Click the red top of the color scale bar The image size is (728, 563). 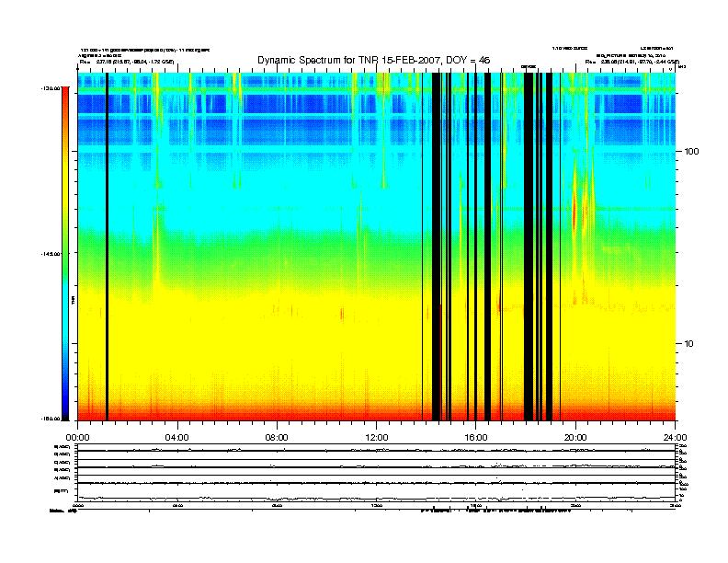[x=64, y=103]
